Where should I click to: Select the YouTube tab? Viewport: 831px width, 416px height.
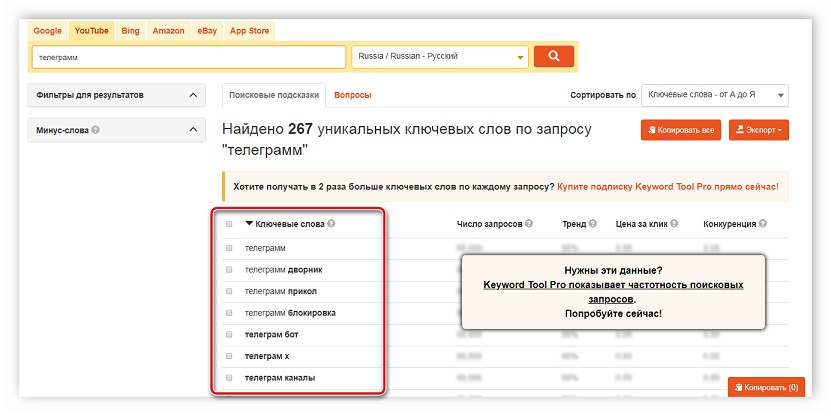pos(92,31)
